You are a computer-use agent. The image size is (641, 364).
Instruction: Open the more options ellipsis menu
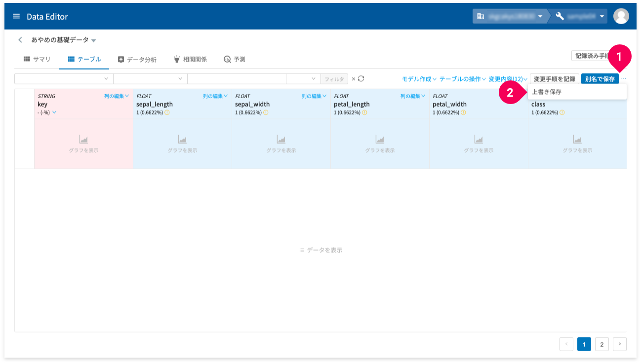point(623,79)
